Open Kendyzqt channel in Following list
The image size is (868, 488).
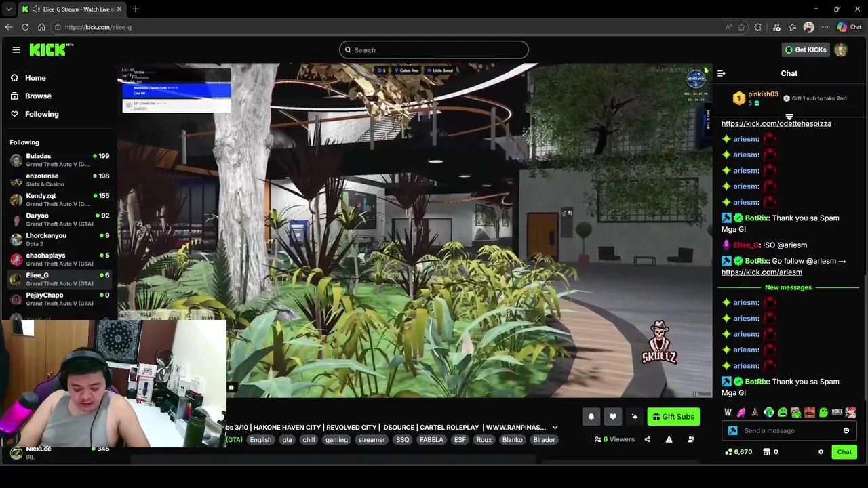point(59,199)
